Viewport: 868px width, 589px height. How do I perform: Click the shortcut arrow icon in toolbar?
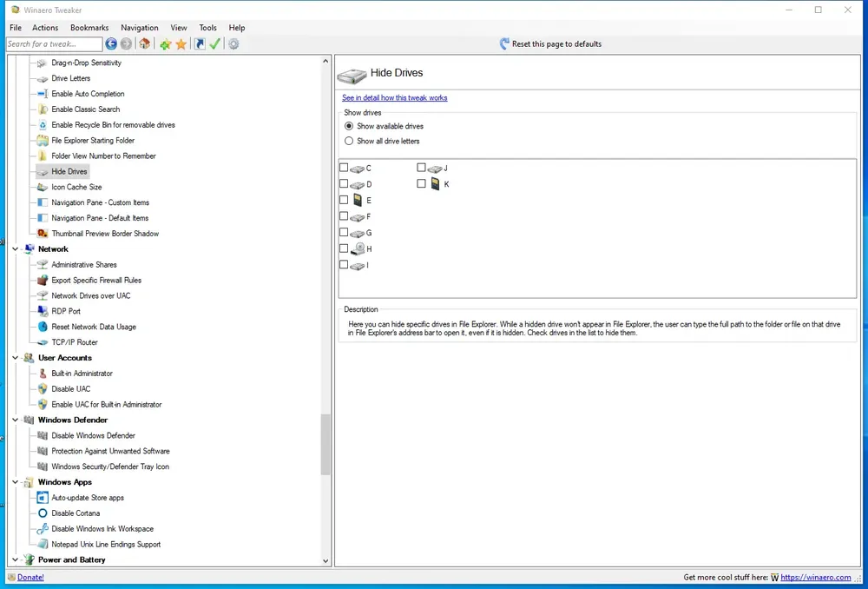tap(200, 43)
